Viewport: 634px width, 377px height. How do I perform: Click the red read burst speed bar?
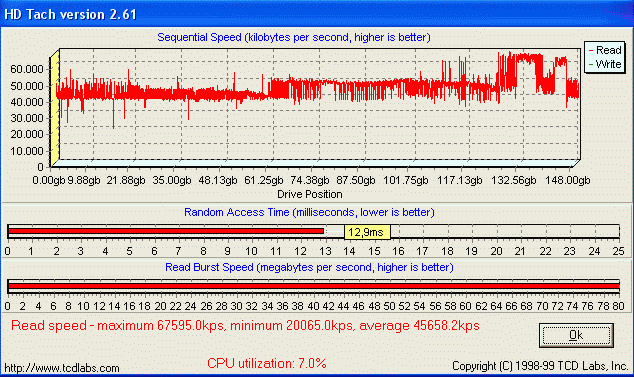click(313, 286)
